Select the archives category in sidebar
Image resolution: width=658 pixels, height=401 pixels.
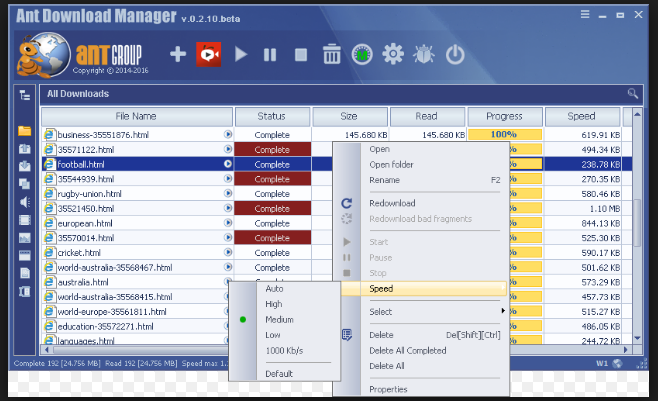[x=25, y=291]
